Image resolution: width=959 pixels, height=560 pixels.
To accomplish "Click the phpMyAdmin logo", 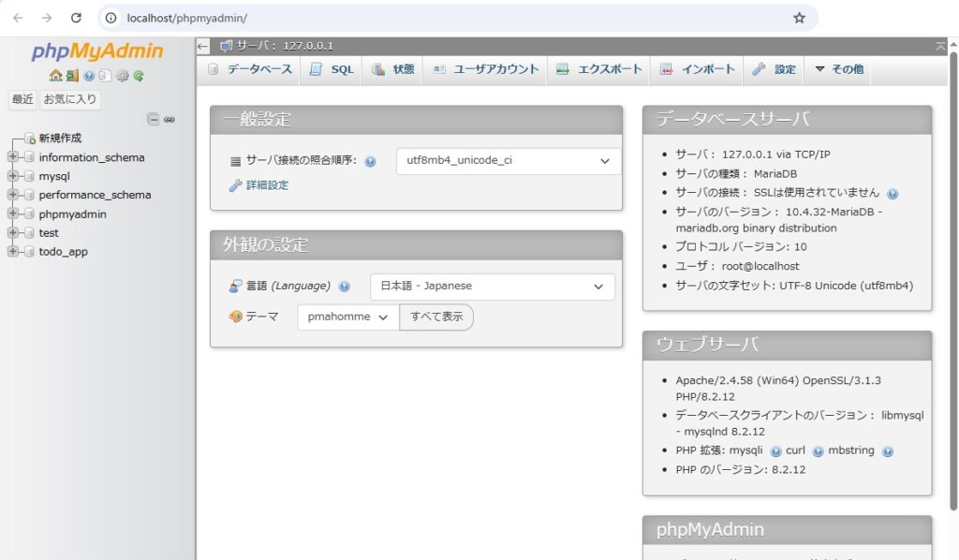I will click(x=97, y=52).
